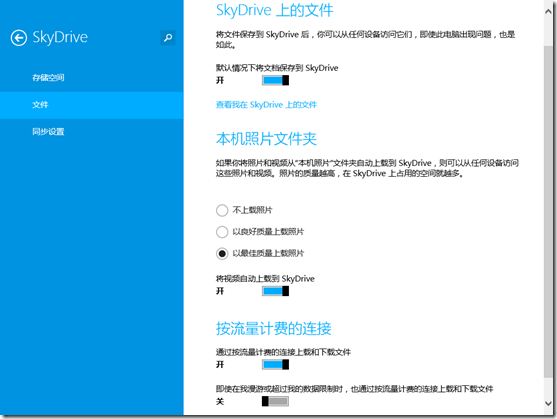
Task: Click the 按流量计费的连接 heading
Action: 274,328
